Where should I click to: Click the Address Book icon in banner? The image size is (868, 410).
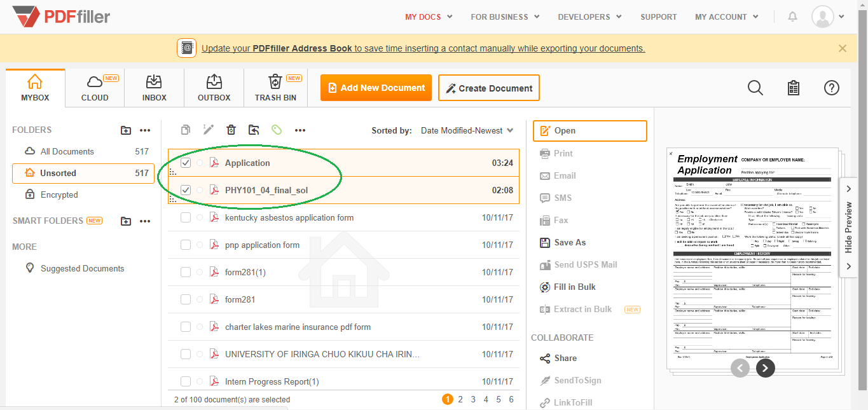[186, 48]
